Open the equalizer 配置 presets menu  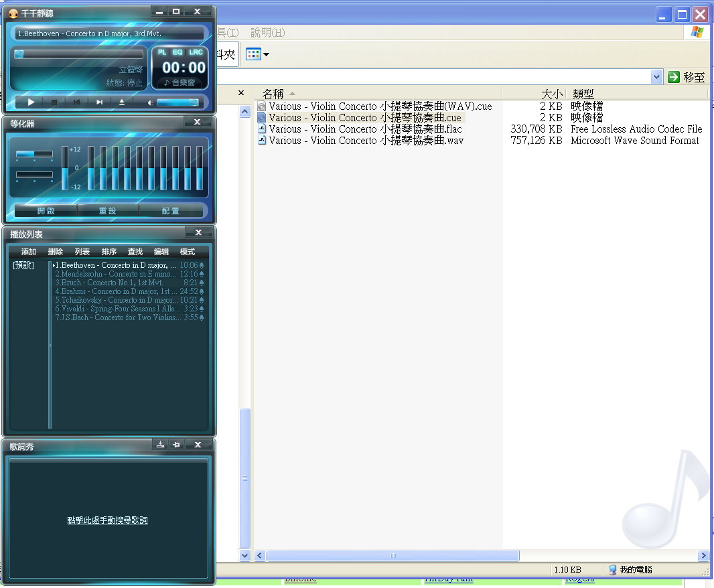tap(170, 210)
